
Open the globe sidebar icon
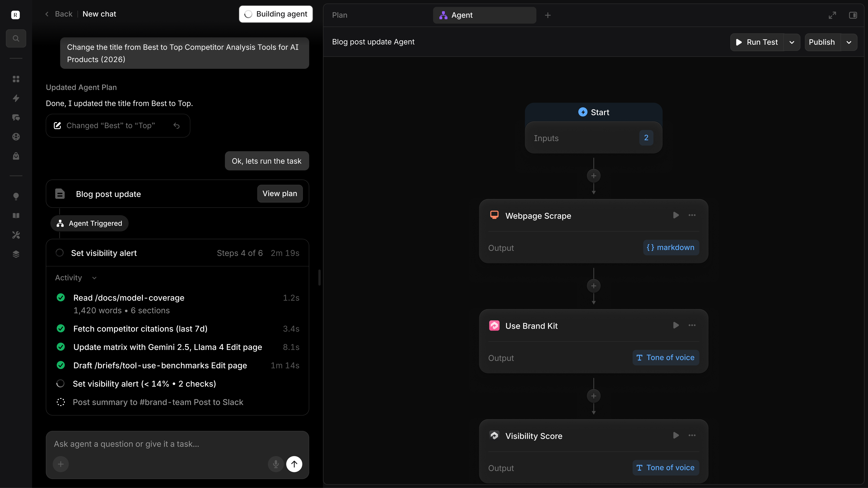[16, 137]
